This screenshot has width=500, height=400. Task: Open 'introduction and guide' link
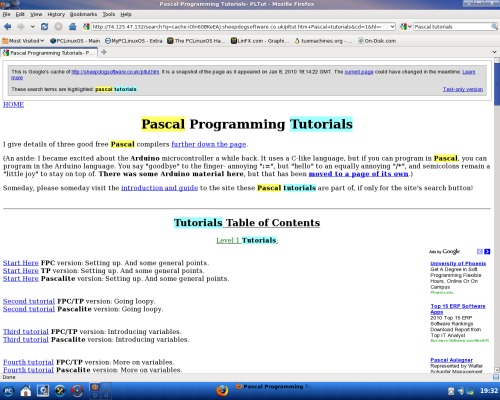159,188
